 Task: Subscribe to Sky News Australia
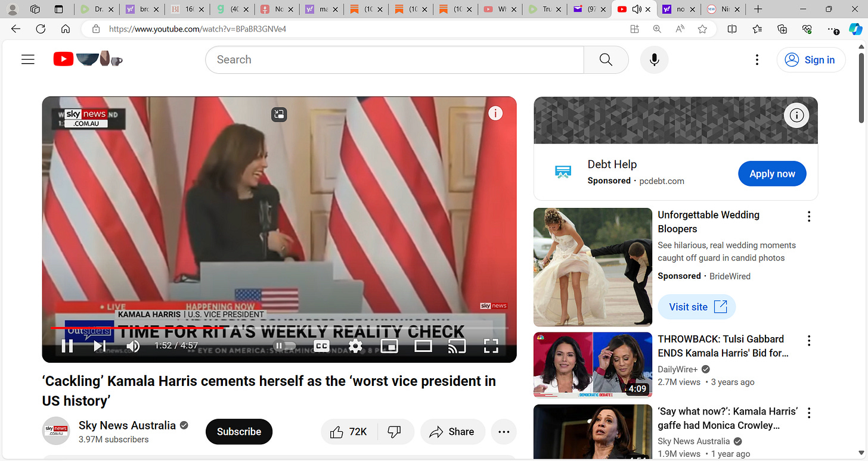pyautogui.click(x=239, y=432)
